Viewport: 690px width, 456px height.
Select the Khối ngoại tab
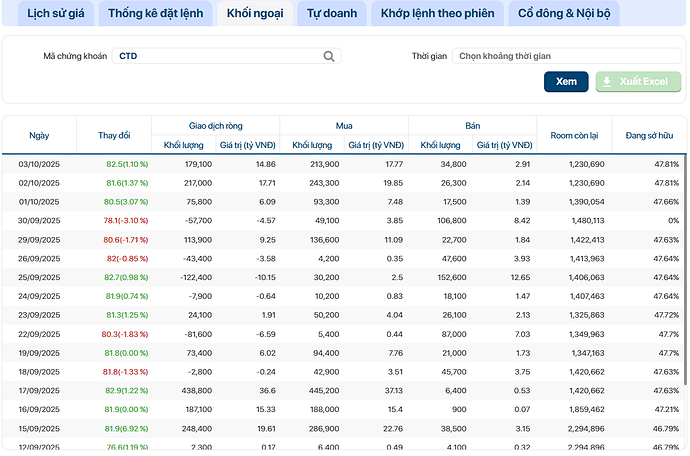[254, 14]
